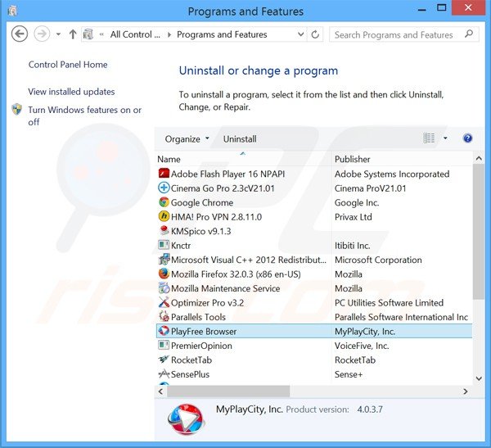
Task: Go up one level with up arrow
Action: pos(73,34)
